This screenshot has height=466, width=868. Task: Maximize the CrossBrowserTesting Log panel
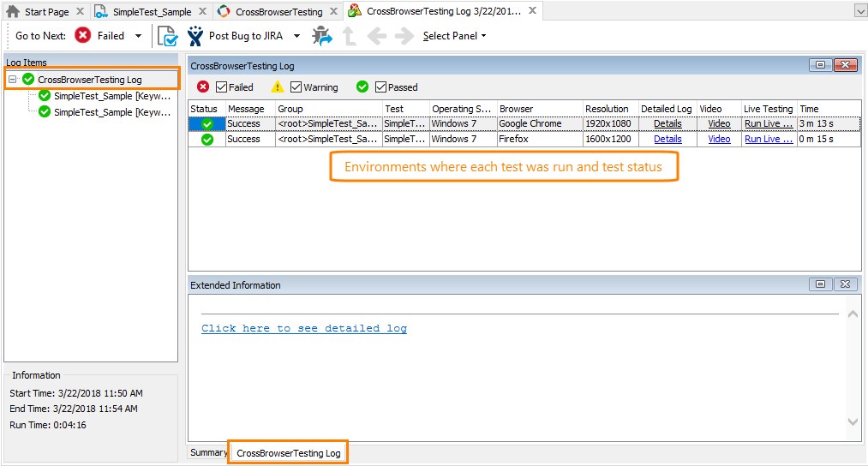click(820, 65)
